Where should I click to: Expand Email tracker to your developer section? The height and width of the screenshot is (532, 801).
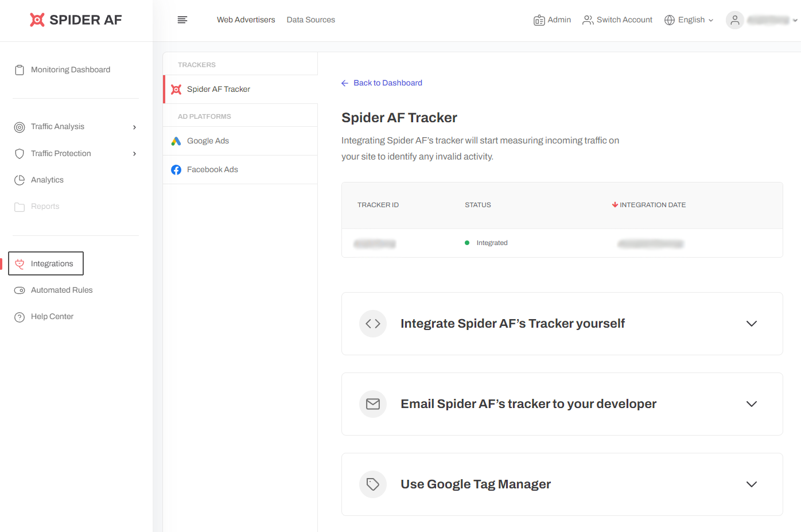(751, 404)
